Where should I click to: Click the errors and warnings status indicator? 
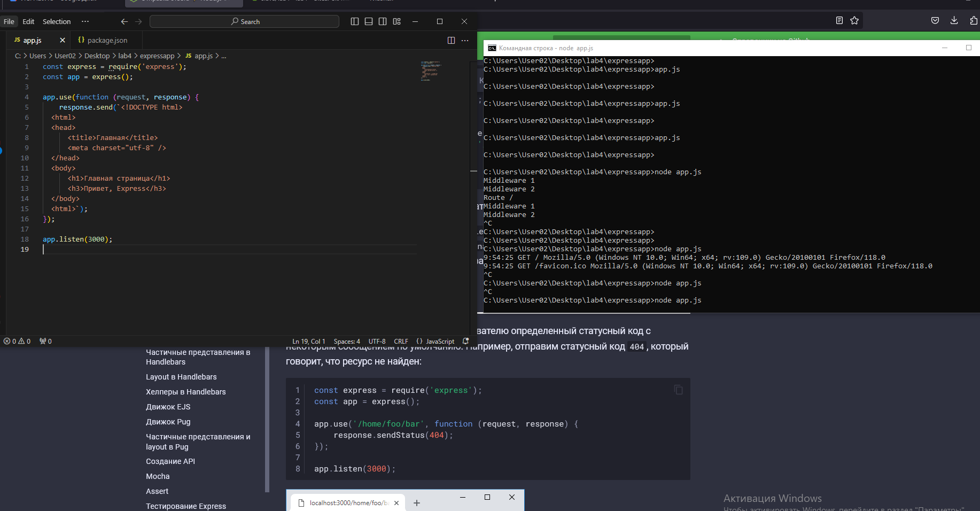17,341
